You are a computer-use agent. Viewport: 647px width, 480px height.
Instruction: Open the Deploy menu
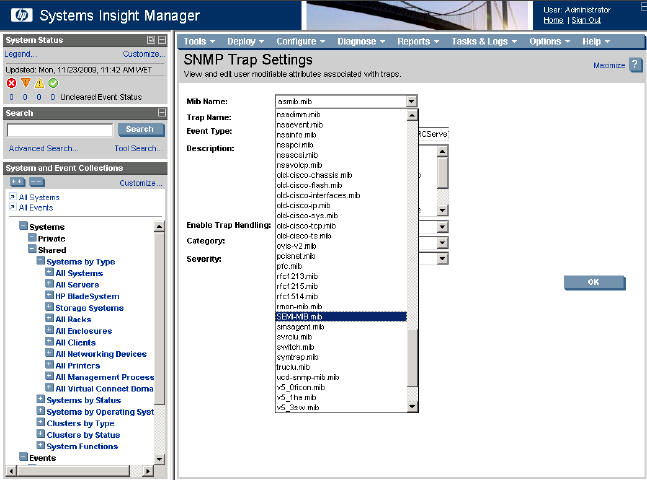[246, 41]
